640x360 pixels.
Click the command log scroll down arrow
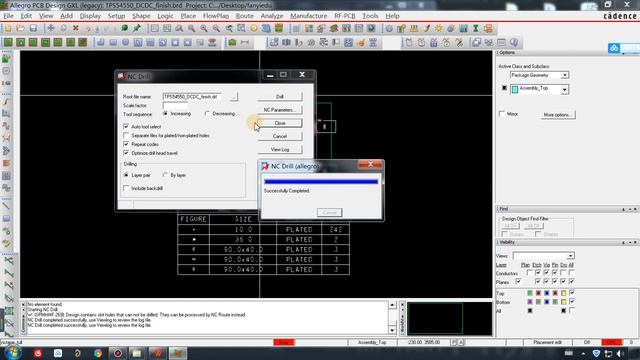click(x=392, y=330)
